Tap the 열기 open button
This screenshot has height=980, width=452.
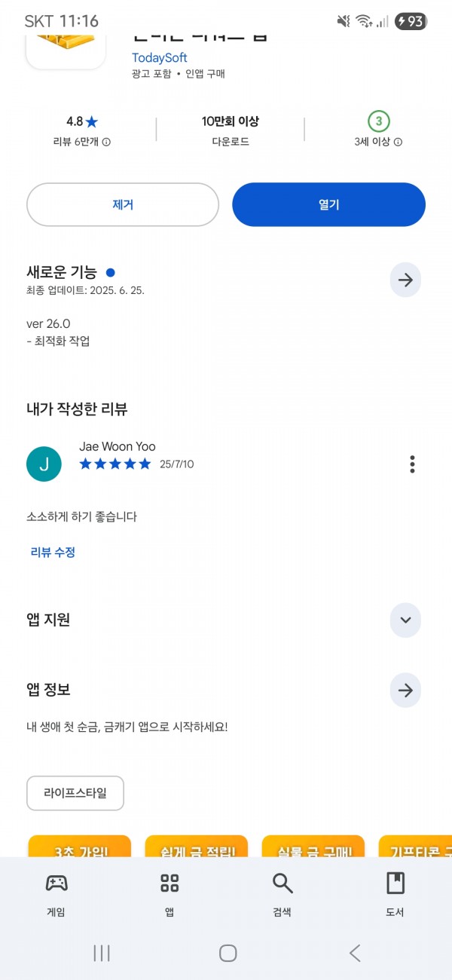pos(328,204)
